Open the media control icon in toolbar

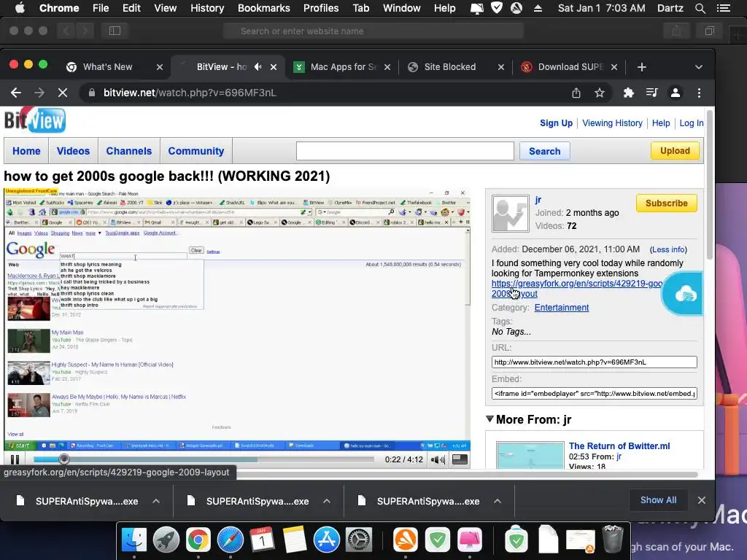point(651,93)
